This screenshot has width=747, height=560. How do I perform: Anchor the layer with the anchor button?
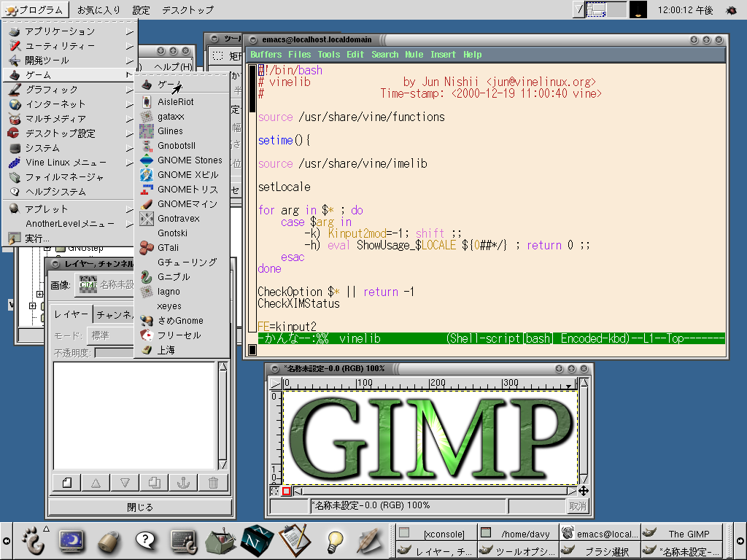183,483
